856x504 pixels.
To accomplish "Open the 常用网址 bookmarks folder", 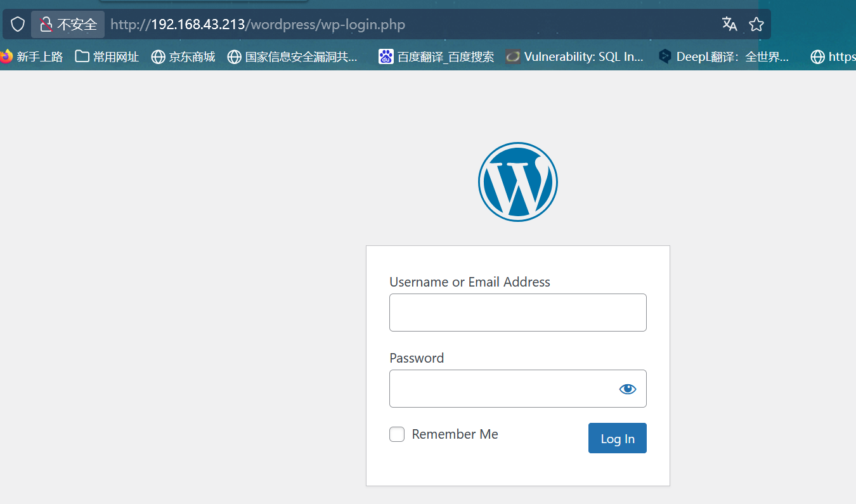I will [x=107, y=57].
